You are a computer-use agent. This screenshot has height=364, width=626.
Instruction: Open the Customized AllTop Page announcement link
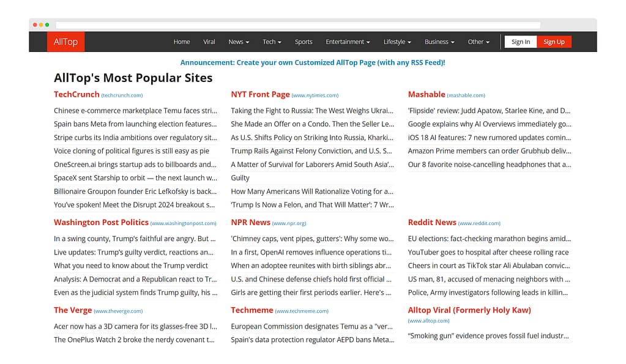click(313, 62)
